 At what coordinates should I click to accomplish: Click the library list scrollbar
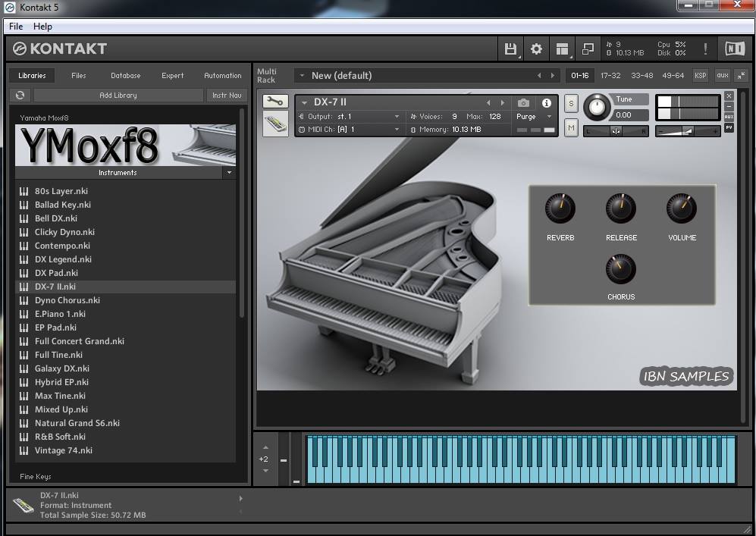click(242, 215)
